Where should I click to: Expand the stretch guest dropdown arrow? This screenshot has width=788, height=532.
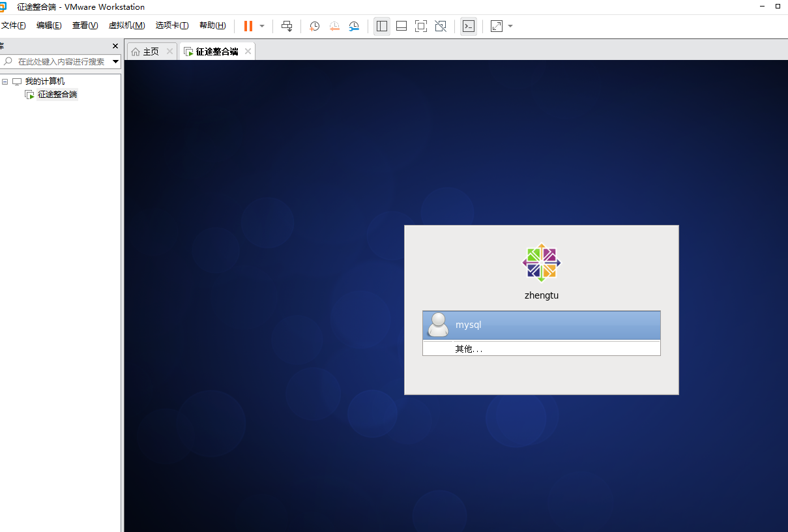(510, 26)
